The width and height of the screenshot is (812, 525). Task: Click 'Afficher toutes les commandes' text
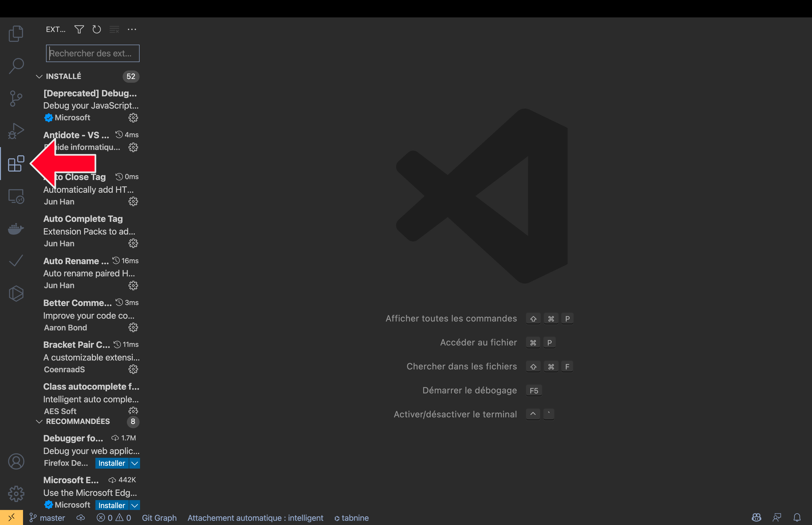click(x=451, y=318)
